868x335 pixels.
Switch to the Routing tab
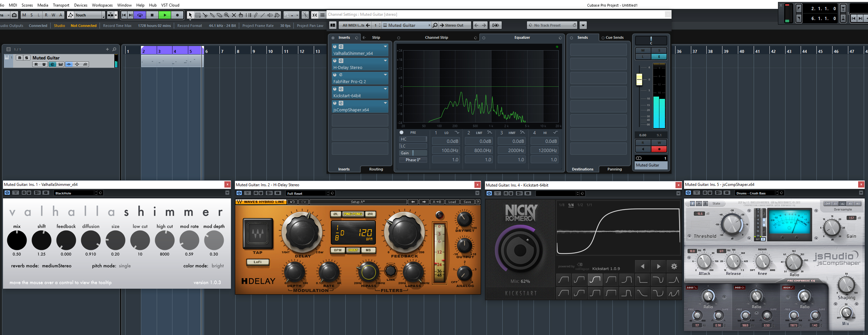point(376,169)
